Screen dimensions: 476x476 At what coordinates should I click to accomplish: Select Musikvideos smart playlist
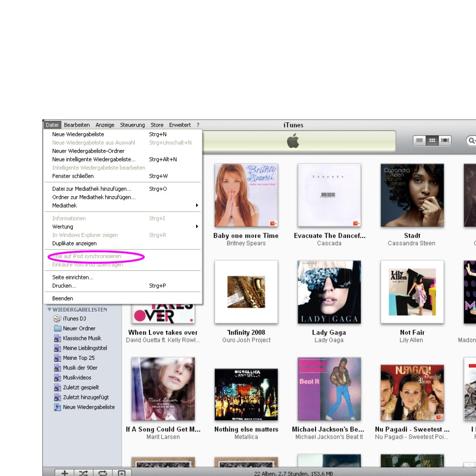[x=72, y=377]
